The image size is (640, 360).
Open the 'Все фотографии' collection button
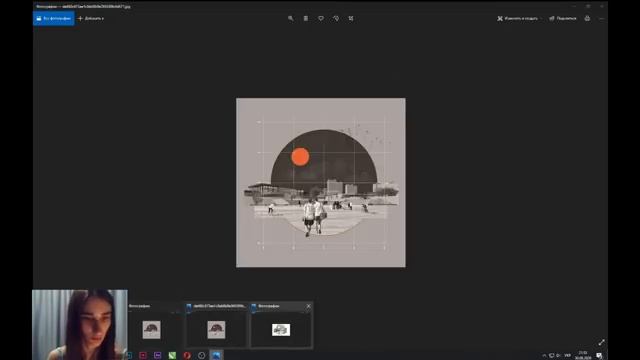pos(53,18)
